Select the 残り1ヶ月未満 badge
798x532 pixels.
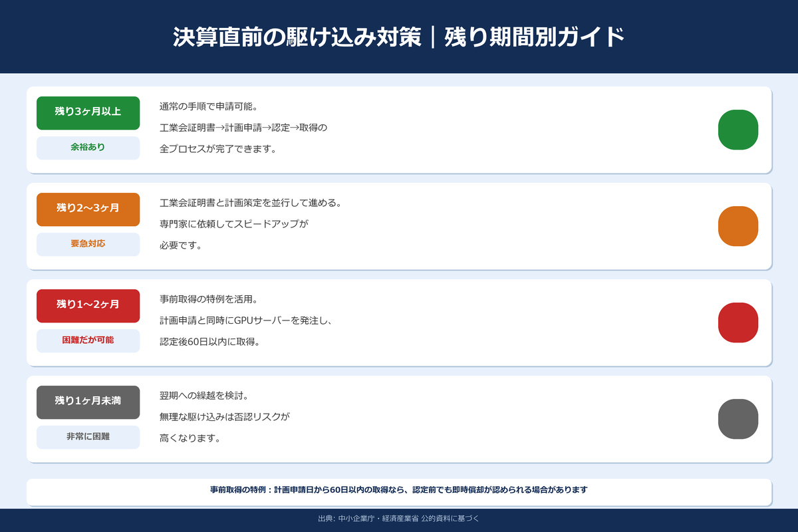[88, 402]
